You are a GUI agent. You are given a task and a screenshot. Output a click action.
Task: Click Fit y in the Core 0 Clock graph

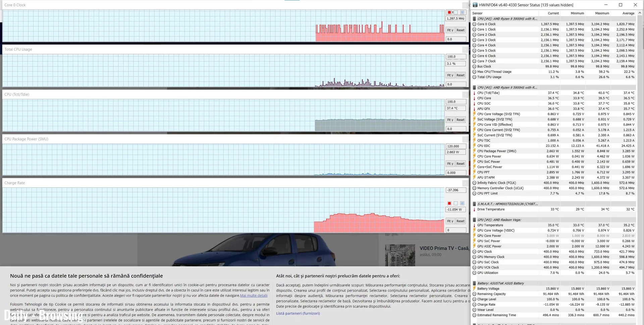click(x=450, y=30)
